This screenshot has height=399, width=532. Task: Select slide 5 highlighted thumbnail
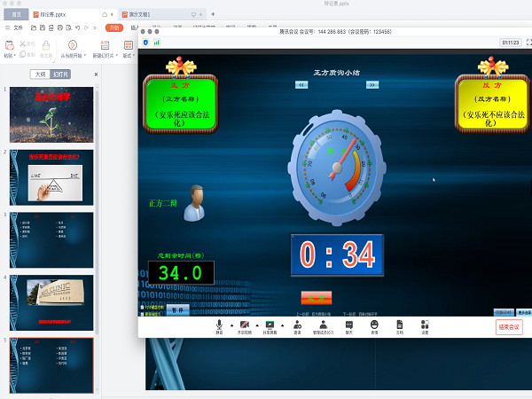pos(51,365)
